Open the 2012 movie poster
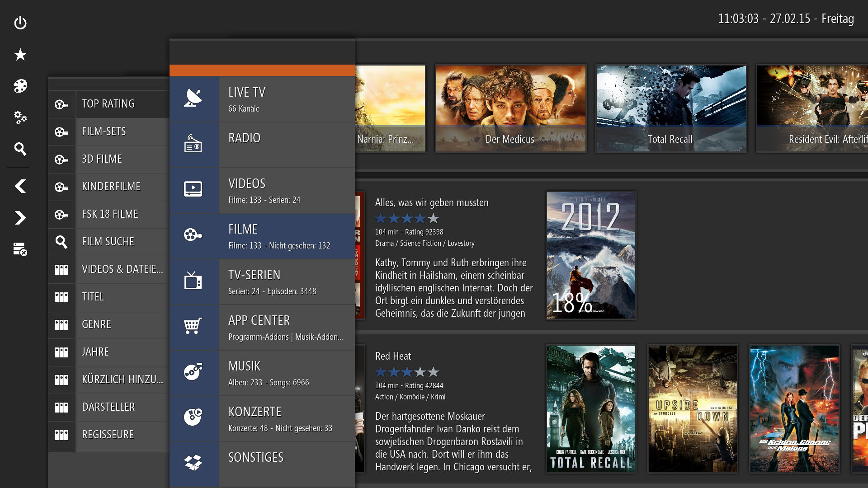The image size is (868, 488). tap(591, 255)
